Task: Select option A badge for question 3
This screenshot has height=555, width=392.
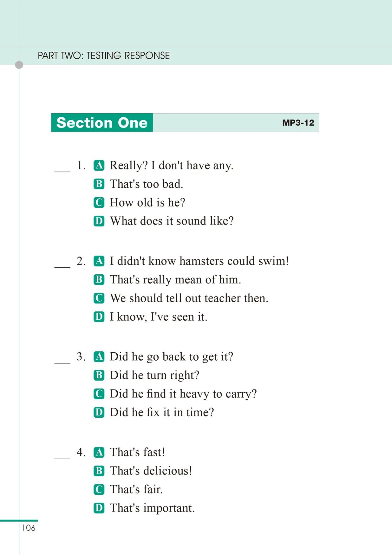Action: (x=99, y=356)
